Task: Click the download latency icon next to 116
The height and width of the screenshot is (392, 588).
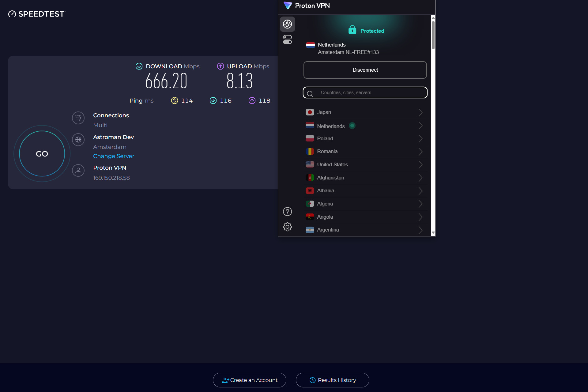Action: pyautogui.click(x=213, y=100)
